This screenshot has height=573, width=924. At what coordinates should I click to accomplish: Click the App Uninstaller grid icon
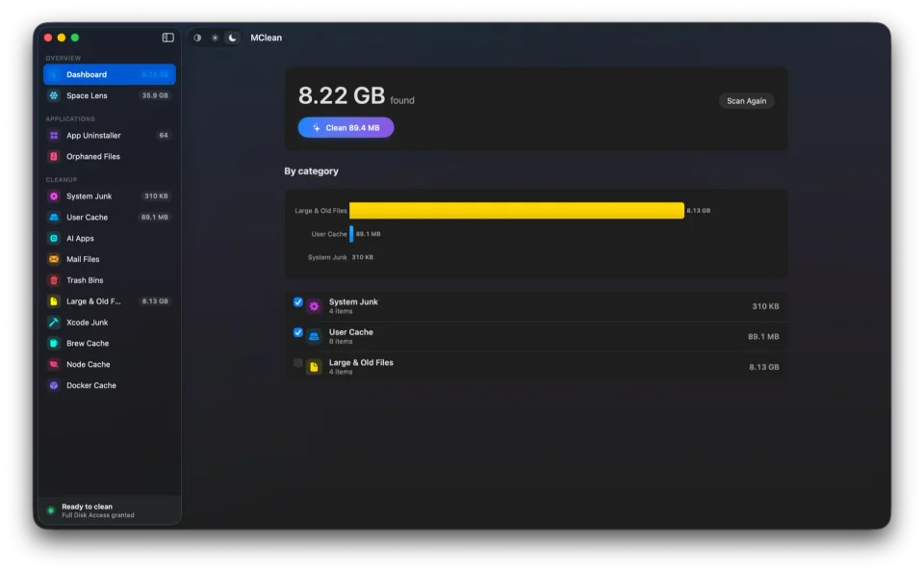[54, 135]
